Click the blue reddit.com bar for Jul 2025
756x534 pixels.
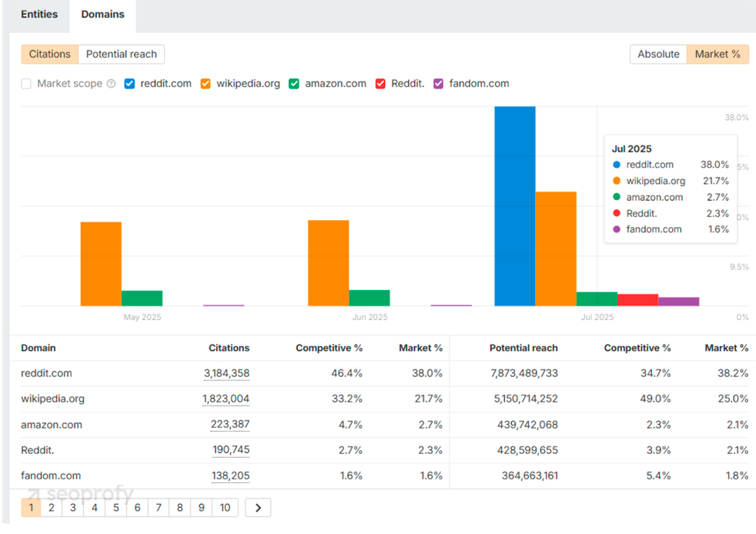[x=515, y=206]
